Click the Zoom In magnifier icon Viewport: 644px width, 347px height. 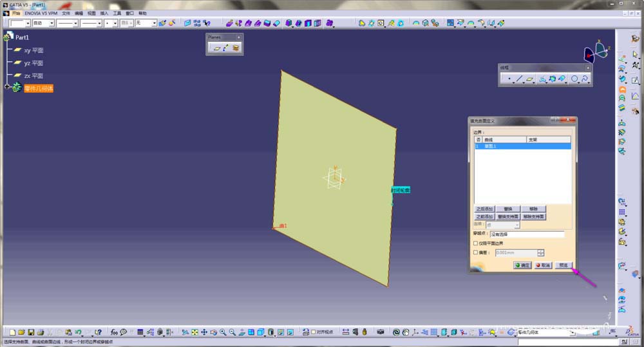pos(223,332)
